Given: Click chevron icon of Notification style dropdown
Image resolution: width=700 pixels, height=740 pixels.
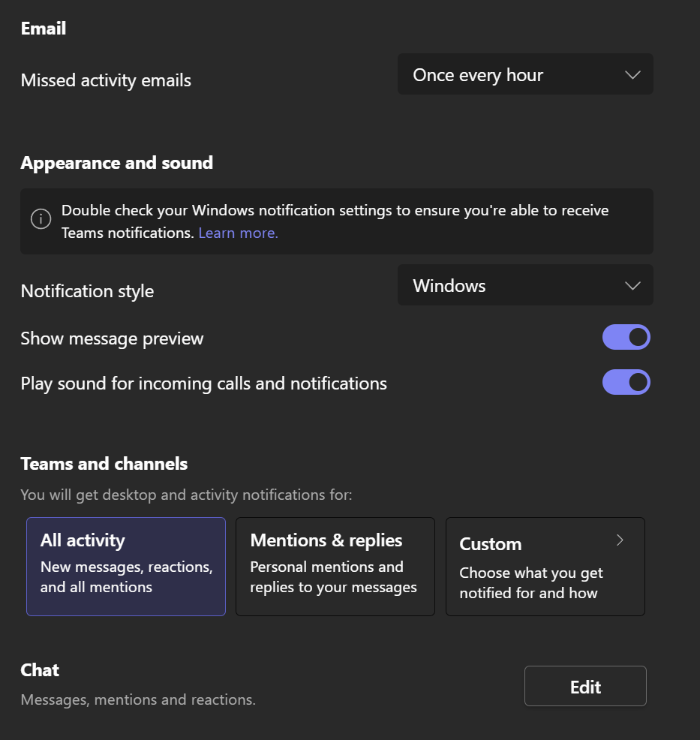Looking at the screenshot, I should [x=632, y=285].
